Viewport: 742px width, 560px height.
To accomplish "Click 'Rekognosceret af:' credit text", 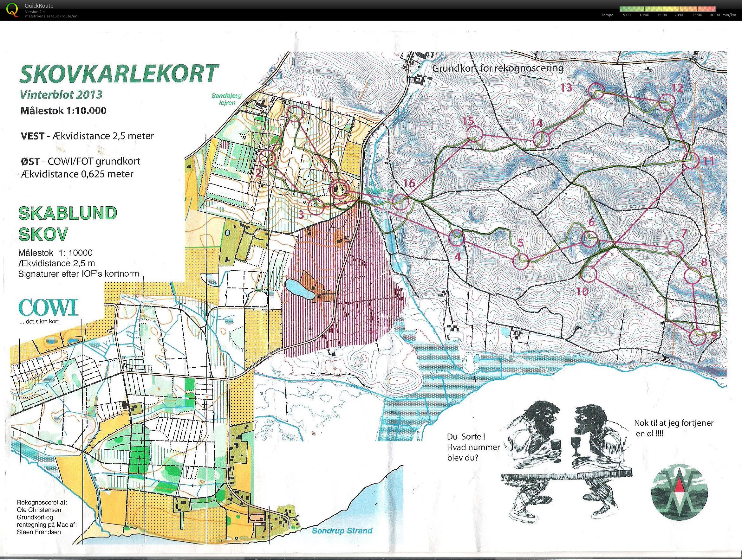I will (x=42, y=503).
